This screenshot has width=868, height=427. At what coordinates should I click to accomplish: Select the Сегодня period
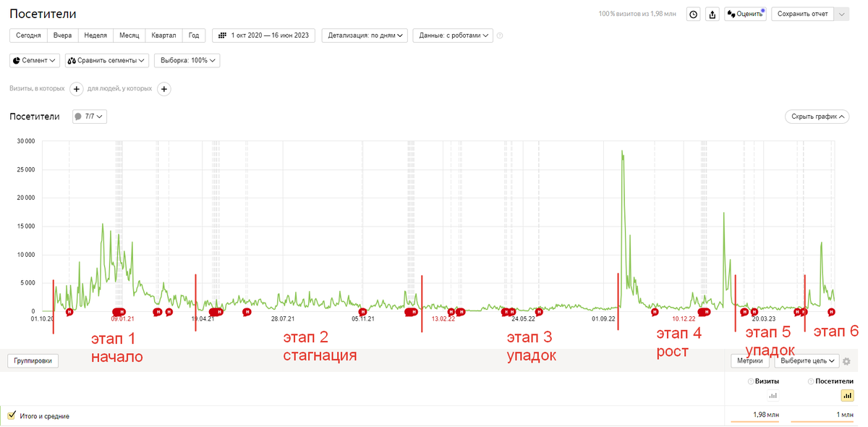pos(28,35)
